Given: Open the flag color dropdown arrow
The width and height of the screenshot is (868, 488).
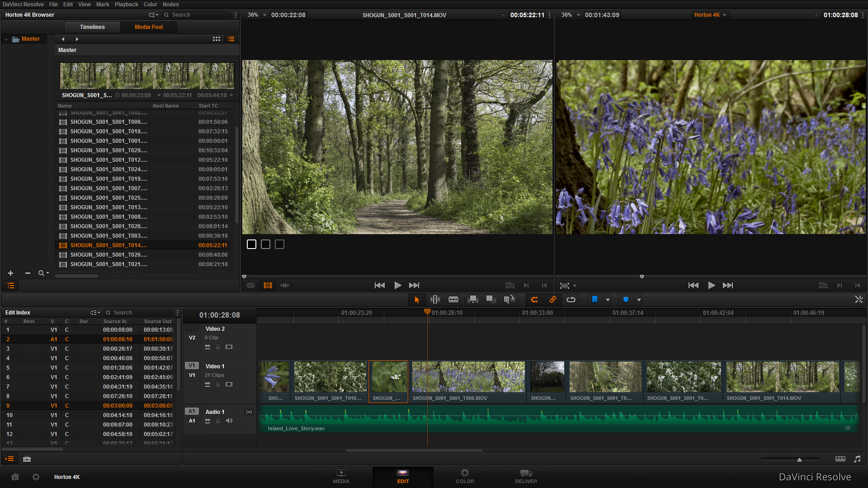Looking at the screenshot, I should tap(608, 300).
